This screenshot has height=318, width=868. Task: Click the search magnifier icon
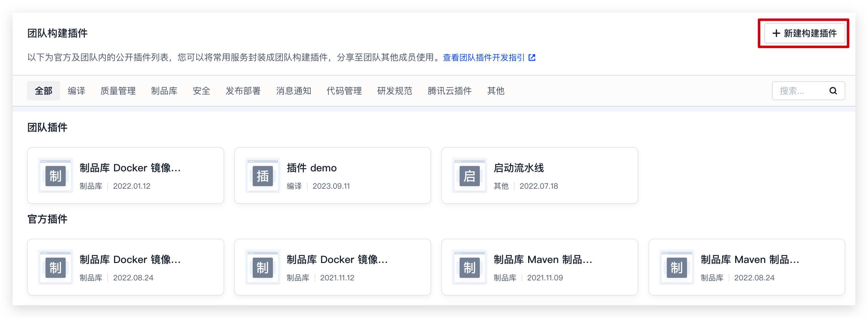coord(833,91)
